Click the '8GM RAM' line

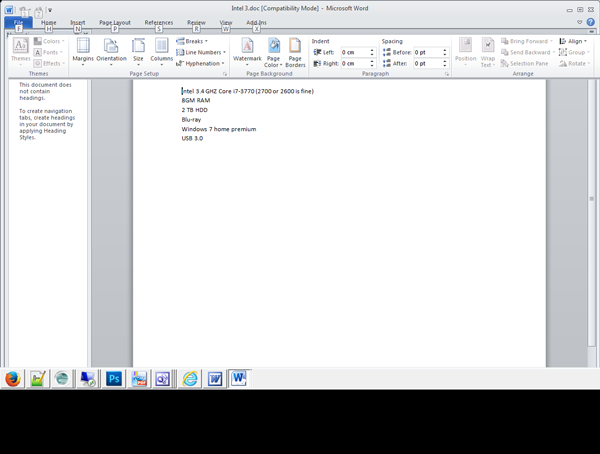click(196, 100)
